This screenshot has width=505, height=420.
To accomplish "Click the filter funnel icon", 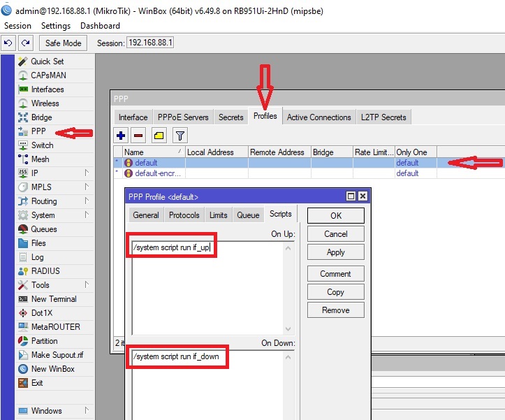I will pos(180,136).
